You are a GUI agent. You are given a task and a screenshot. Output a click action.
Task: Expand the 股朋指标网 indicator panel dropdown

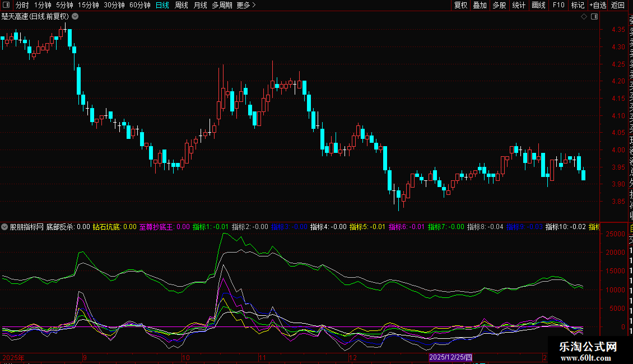(5, 227)
